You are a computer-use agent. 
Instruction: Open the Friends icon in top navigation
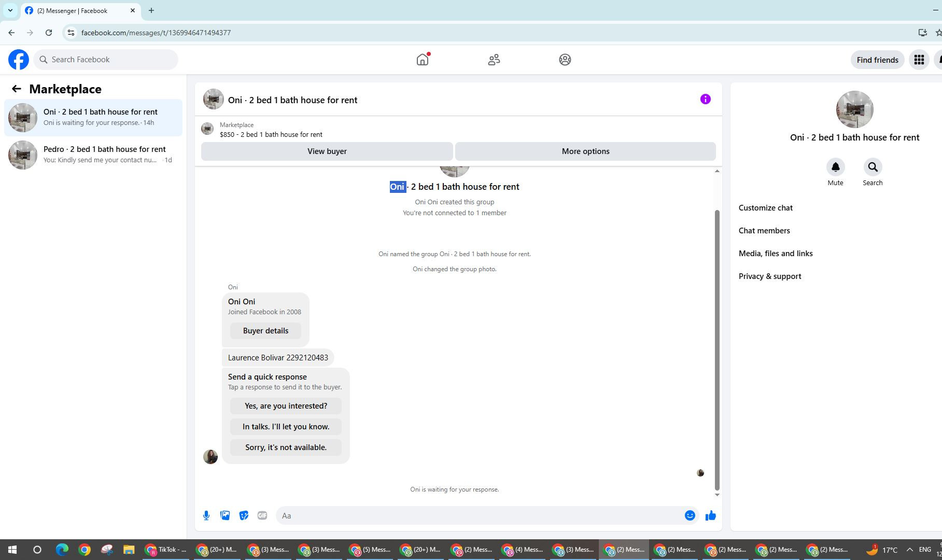[x=494, y=60]
